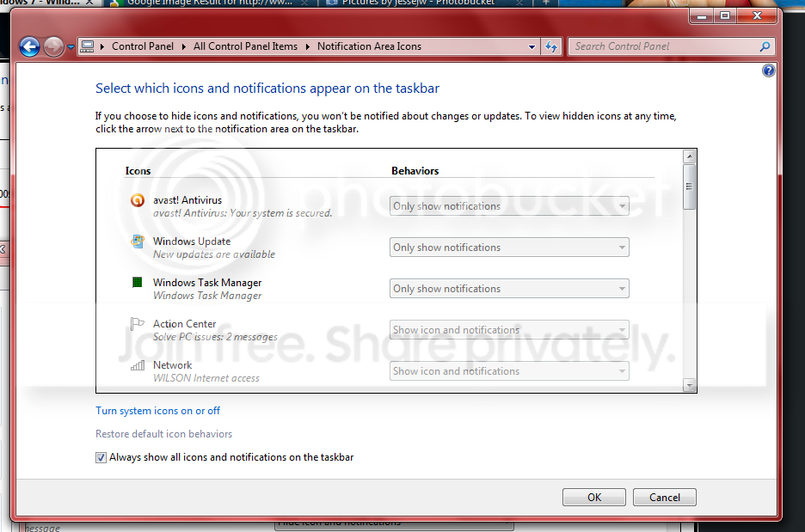805x532 pixels.
Task: Expand the address bar history dropdown arrow
Action: point(532,46)
